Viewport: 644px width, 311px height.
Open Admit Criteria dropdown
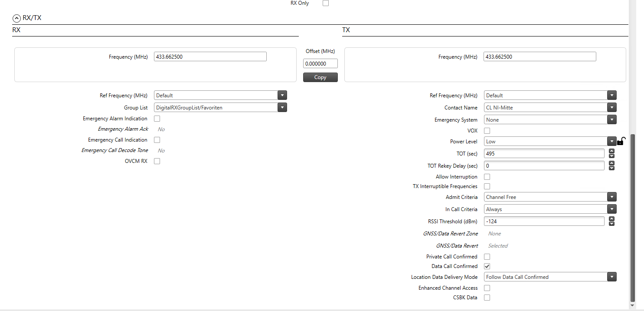(x=612, y=197)
